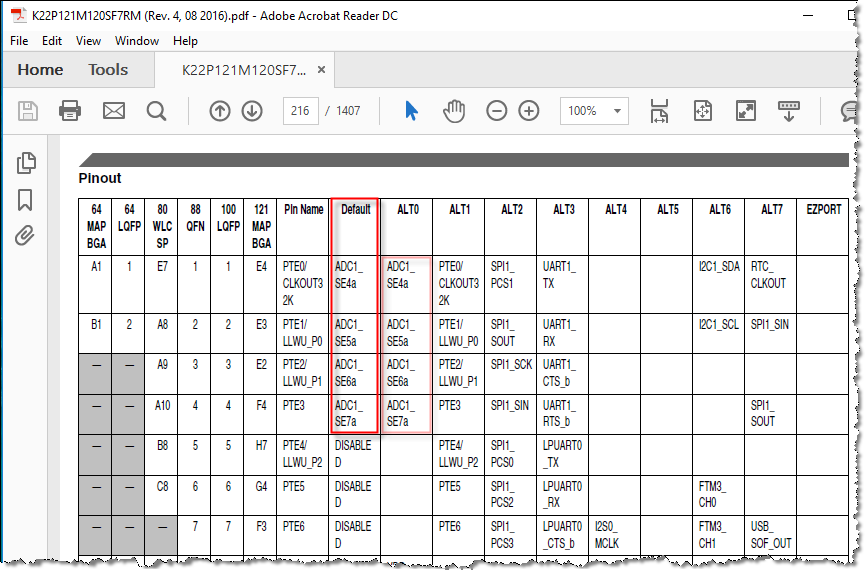The width and height of the screenshot is (865, 570).
Task: Zoom out with minus button
Action: point(496,111)
